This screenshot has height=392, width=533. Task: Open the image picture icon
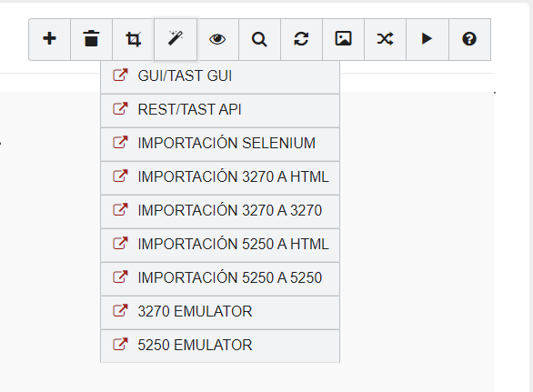pyautogui.click(x=343, y=39)
